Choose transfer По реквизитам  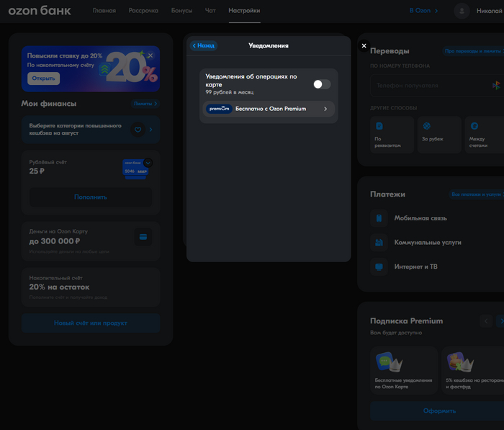pyautogui.click(x=392, y=135)
